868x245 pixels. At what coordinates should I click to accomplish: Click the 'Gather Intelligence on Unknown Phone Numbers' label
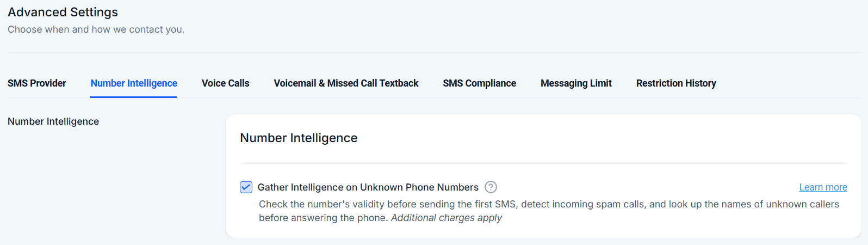pos(368,187)
